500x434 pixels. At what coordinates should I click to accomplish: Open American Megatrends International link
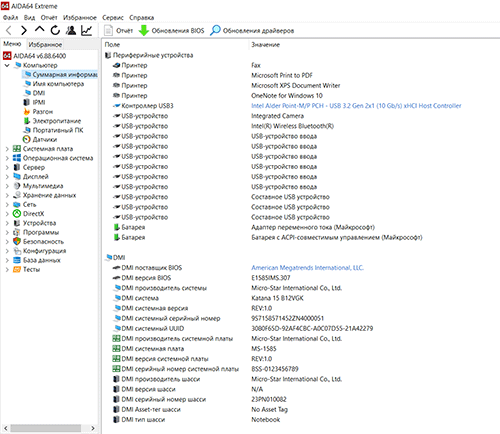click(x=307, y=268)
